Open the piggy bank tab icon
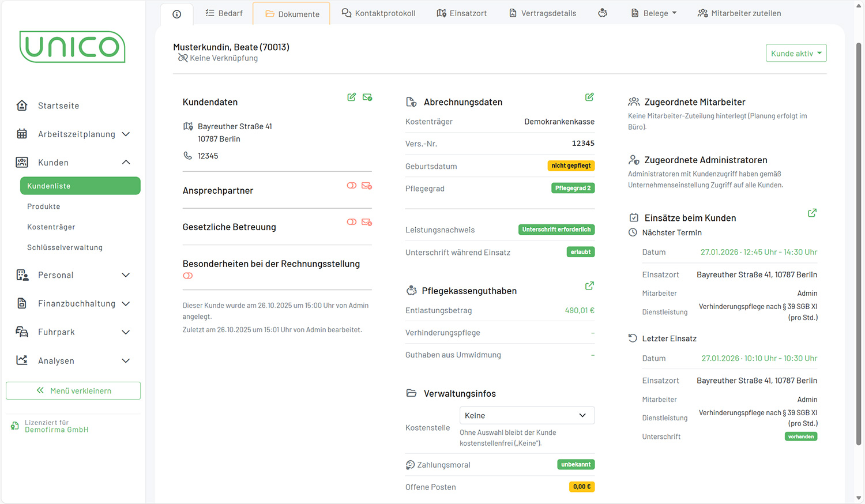The image size is (865, 504). point(603,13)
